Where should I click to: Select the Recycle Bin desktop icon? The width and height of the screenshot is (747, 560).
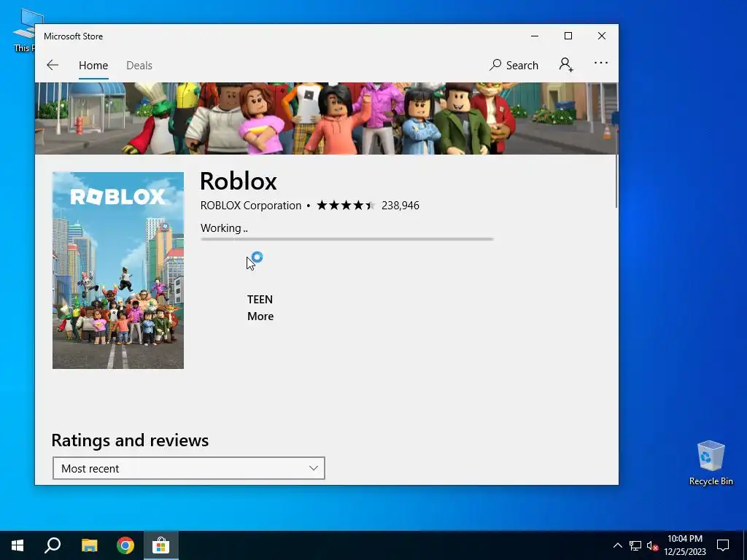tap(711, 463)
